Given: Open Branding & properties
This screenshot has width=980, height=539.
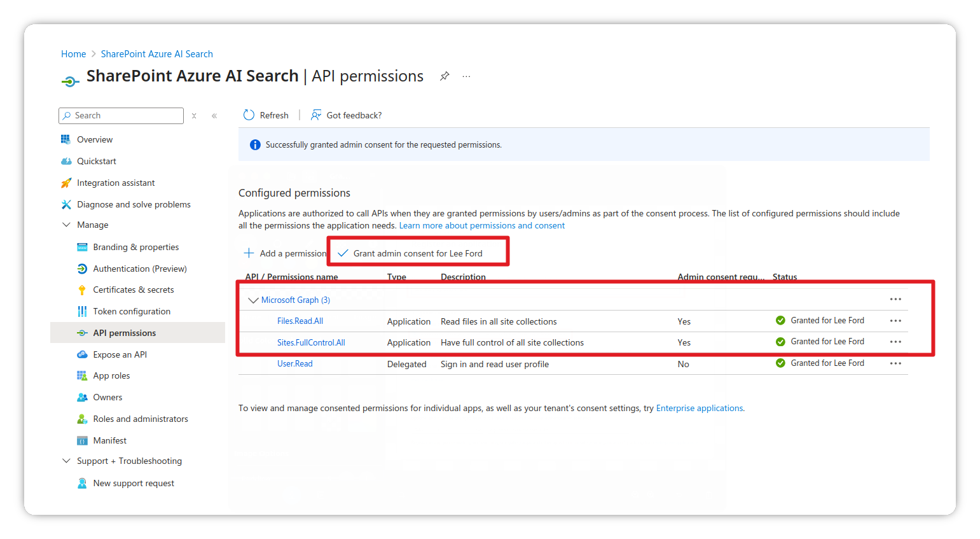Looking at the screenshot, I should coord(135,247).
